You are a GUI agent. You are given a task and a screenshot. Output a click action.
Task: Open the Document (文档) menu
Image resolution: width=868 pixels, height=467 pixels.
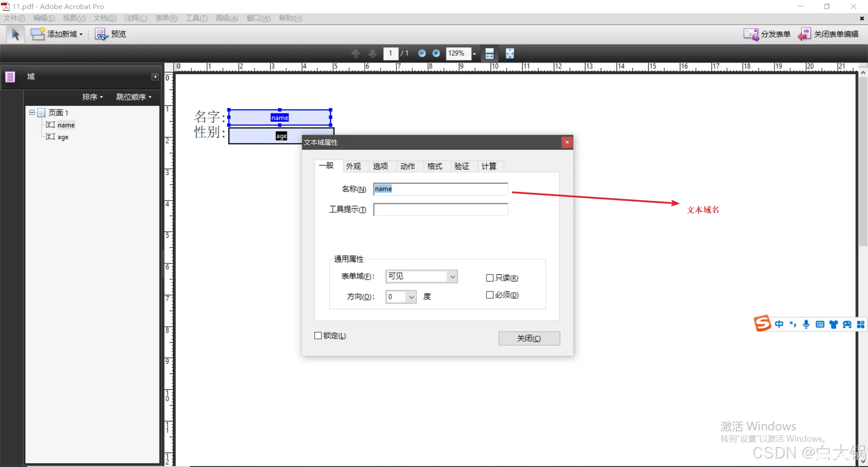pyautogui.click(x=105, y=18)
